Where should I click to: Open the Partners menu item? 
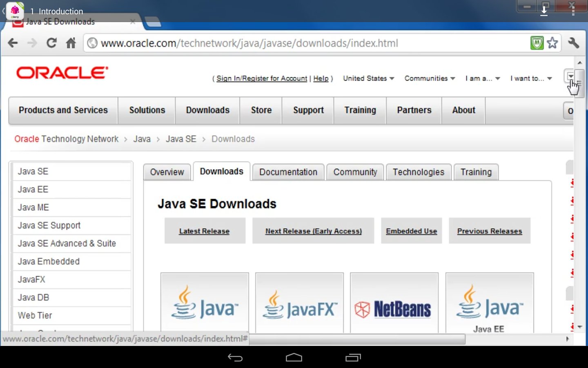tap(414, 110)
